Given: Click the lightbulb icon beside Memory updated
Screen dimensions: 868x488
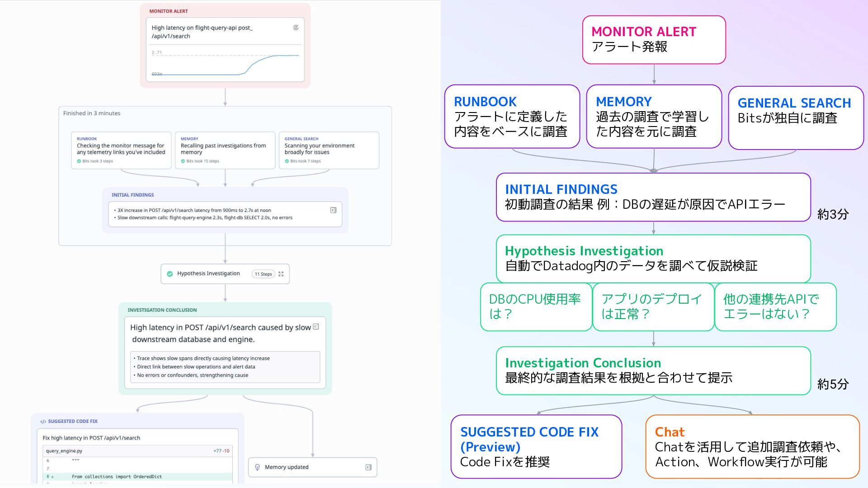Looking at the screenshot, I should click(x=257, y=467).
